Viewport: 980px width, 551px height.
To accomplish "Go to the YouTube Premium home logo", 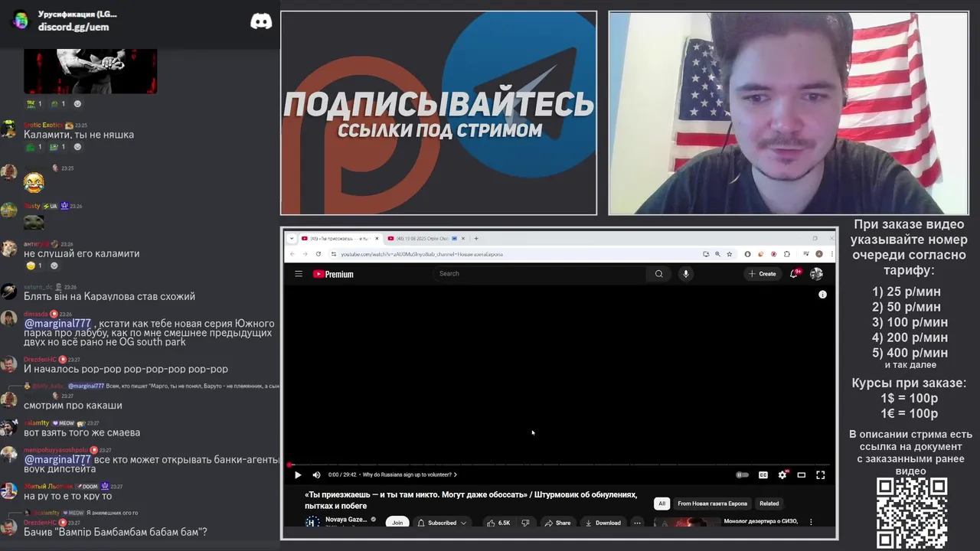I will pyautogui.click(x=333, y=274).
